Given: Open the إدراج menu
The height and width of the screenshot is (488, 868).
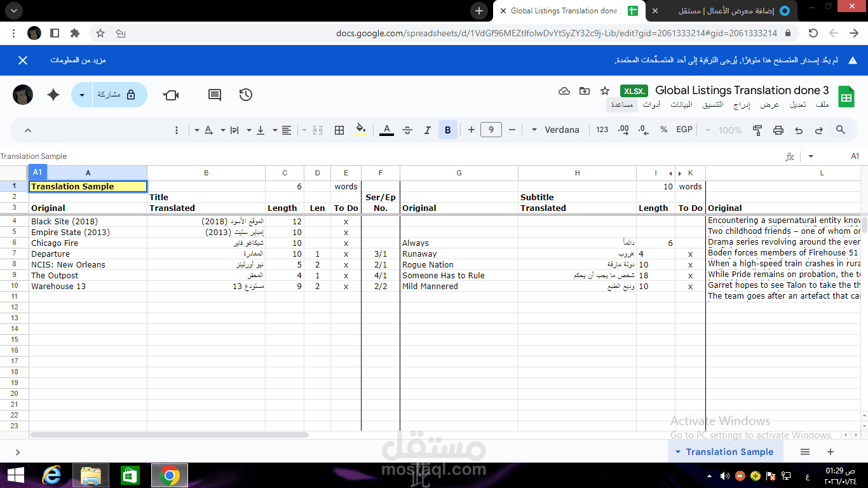Looking at the screenshot, I should coord(742,104).
